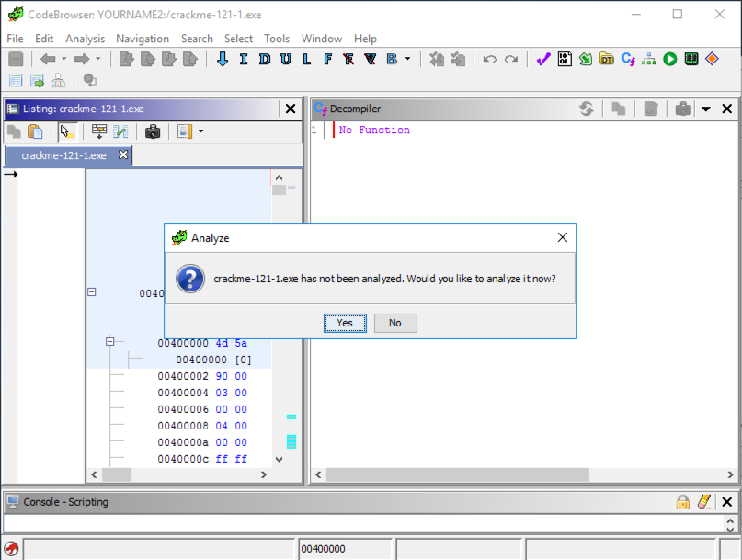742x560 pixels.
Task: Collapse the upper 0040 listing node
Action: coord(92,292)
